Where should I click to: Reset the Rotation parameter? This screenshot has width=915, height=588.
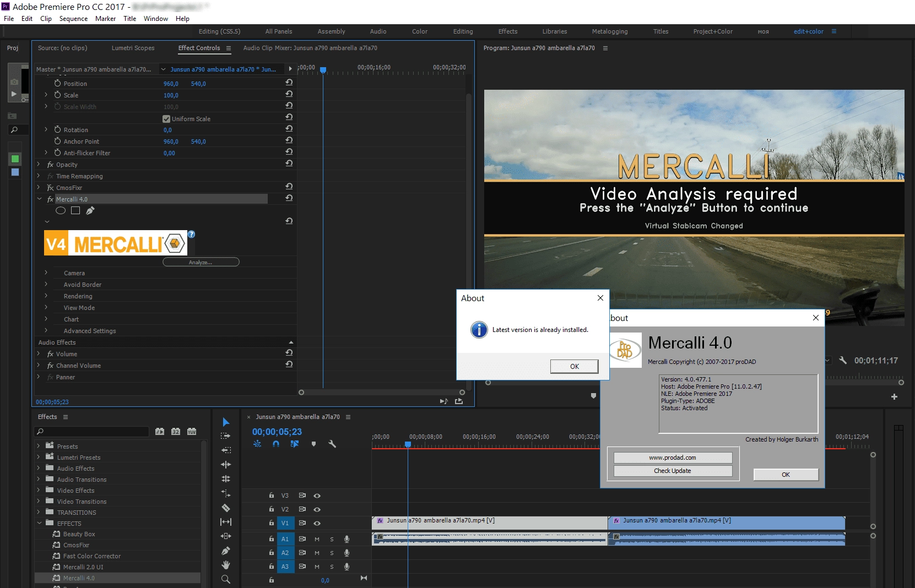tap(289, 128)
